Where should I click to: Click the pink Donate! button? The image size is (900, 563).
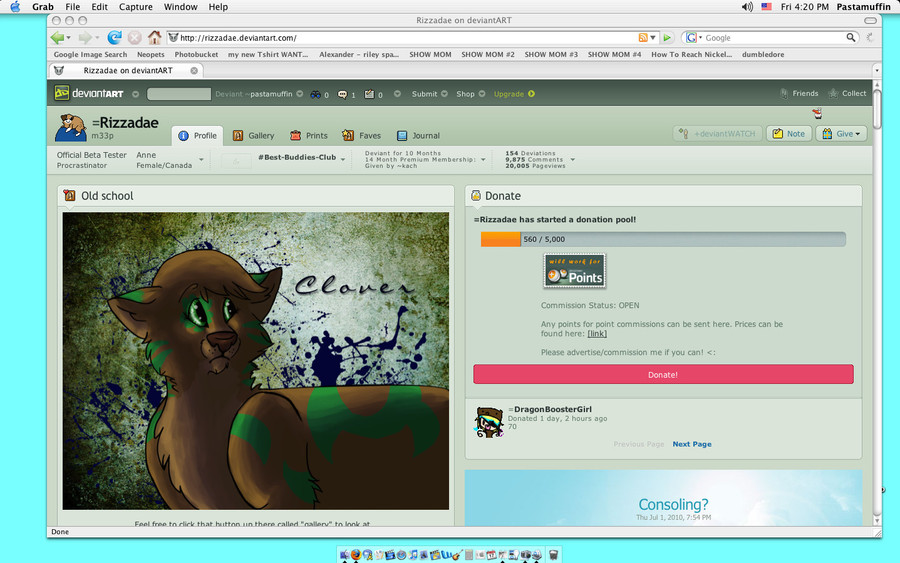pyautogui.click(x=663, y=374)
